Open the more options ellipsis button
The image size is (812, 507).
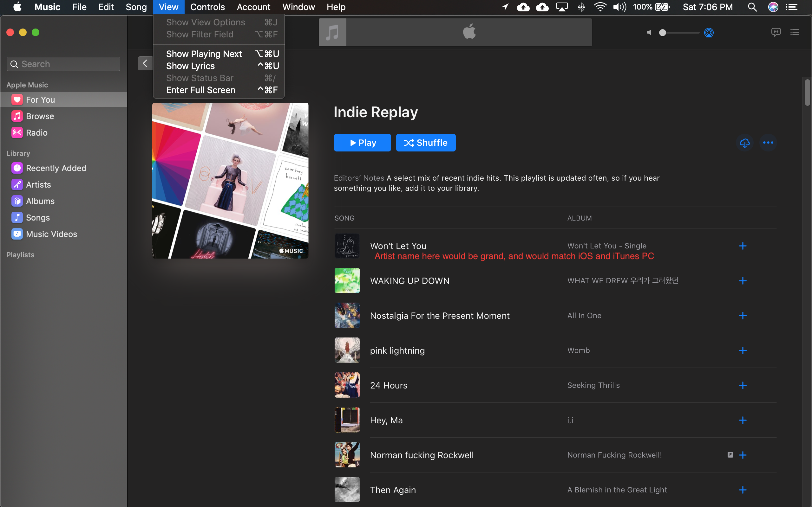768,143
